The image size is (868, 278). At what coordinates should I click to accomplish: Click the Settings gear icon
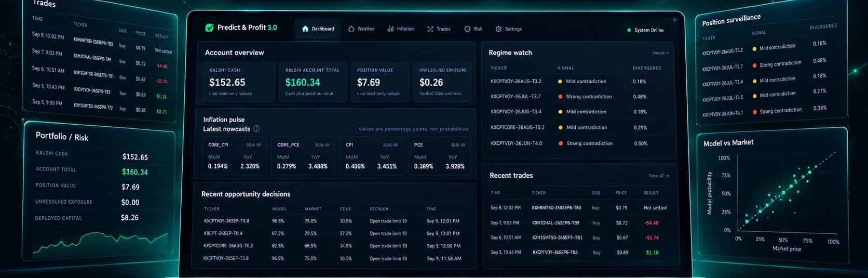click(x=498, y=29)
